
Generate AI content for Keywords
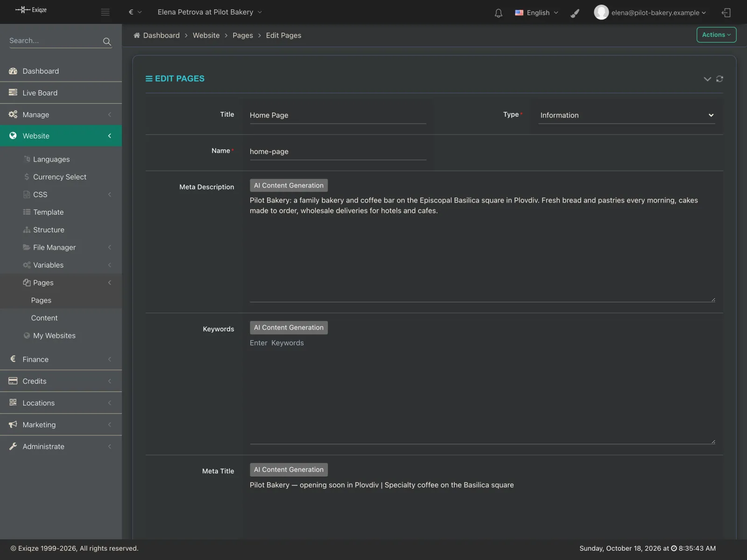[x=289, y=328]
